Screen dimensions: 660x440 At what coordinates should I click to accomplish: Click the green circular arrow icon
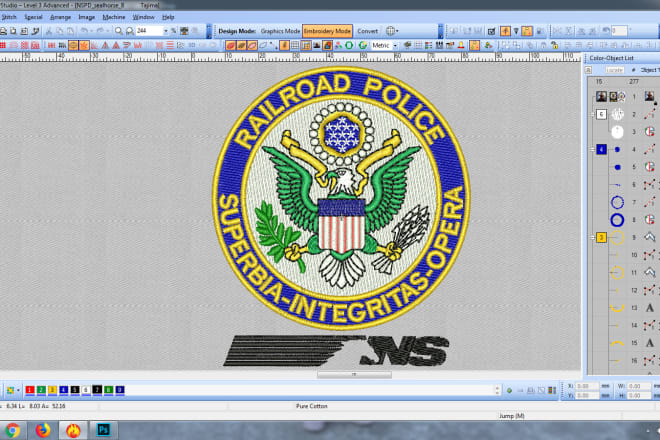(362, 45)
